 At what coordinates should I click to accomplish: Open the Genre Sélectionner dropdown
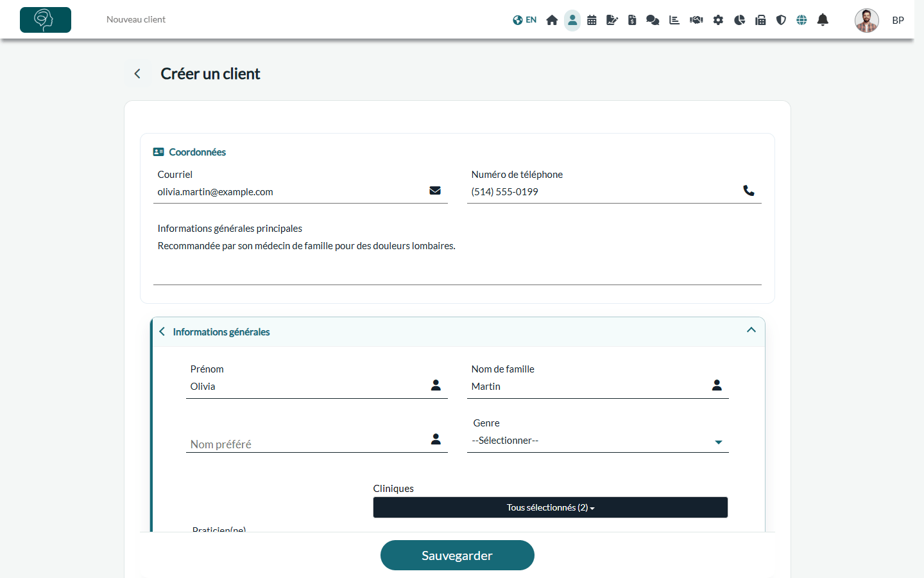point(597,441)
